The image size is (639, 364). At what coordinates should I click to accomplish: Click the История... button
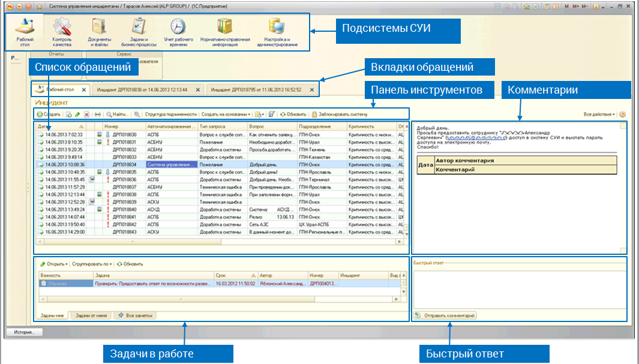(x=24, y=332)
